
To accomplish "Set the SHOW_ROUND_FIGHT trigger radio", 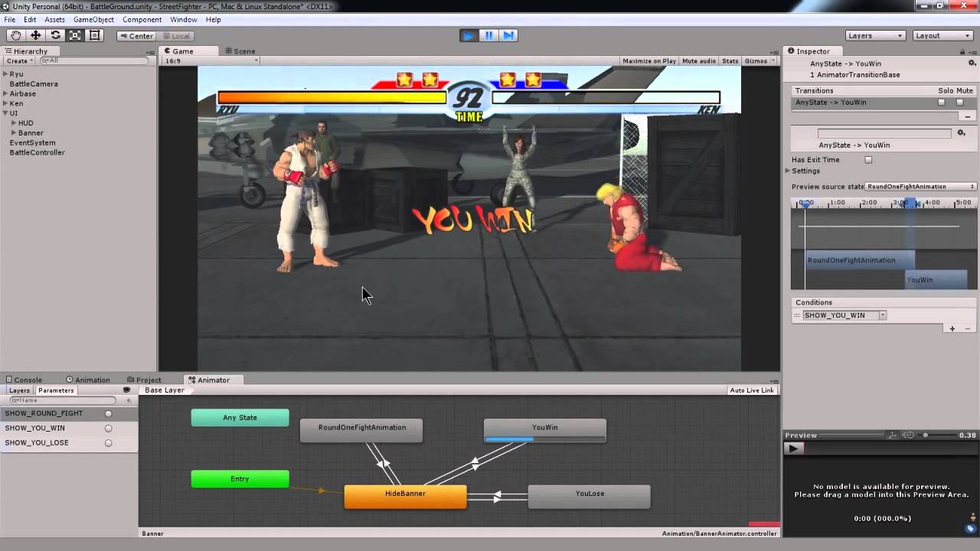I will coord(108,414).
